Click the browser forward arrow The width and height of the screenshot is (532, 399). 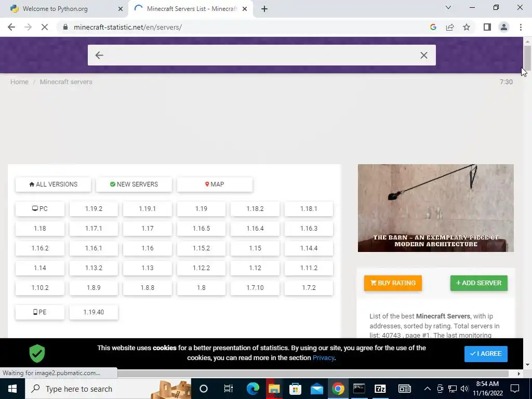pyautogui.click(x=28, y=27)
